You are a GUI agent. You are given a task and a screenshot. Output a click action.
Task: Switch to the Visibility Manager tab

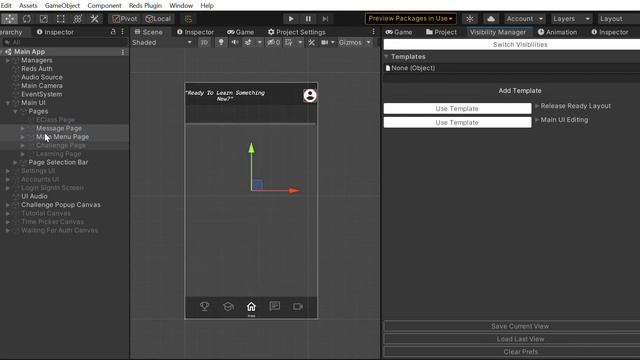point(498,32)
